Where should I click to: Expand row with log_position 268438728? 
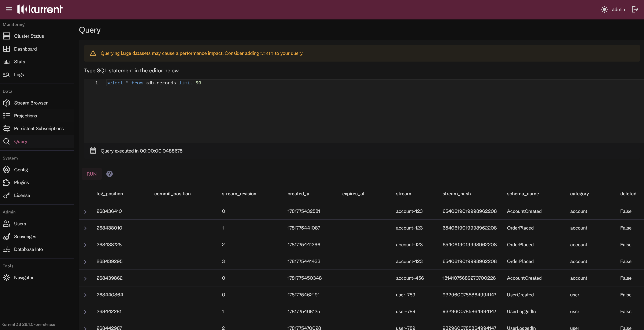tap(85, 245)
